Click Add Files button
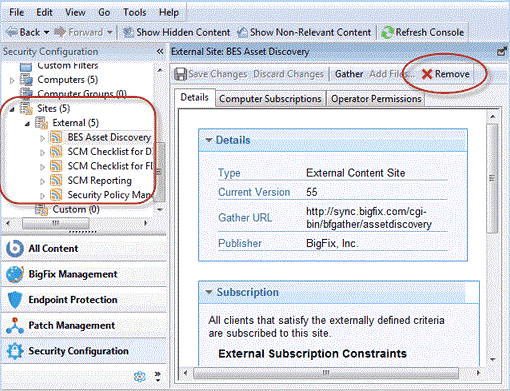This screenshot has width=510, height=391. (392, 74)
